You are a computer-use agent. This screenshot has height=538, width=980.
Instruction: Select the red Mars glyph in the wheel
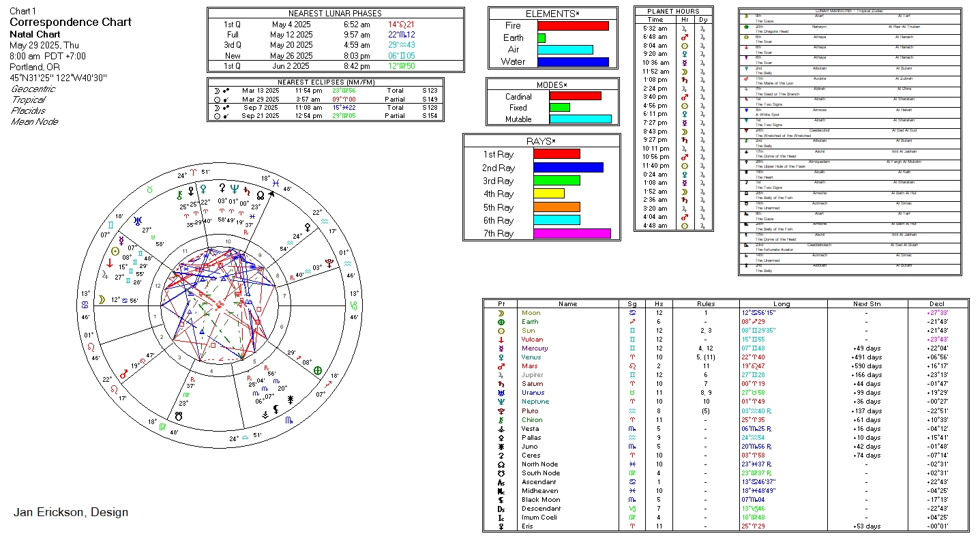tap(124, 374)
